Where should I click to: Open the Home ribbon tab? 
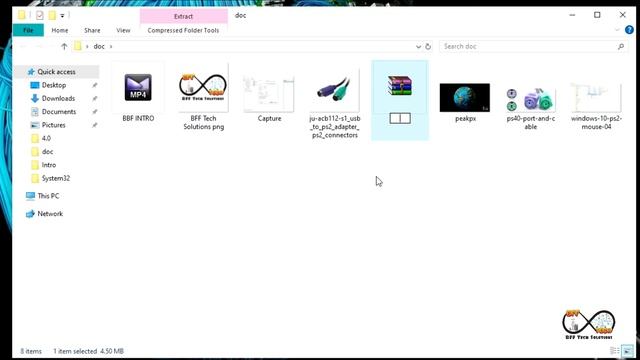pyautogui.click(x=60, y=30)
